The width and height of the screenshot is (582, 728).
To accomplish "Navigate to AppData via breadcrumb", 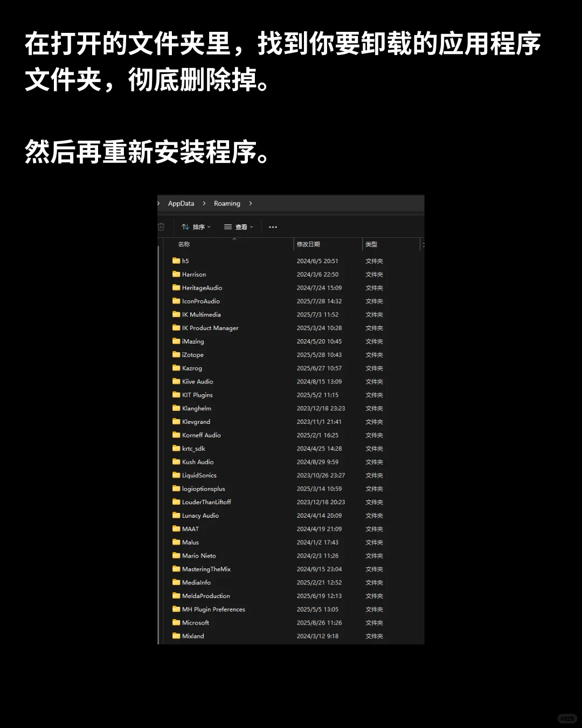I will point(181,203).
